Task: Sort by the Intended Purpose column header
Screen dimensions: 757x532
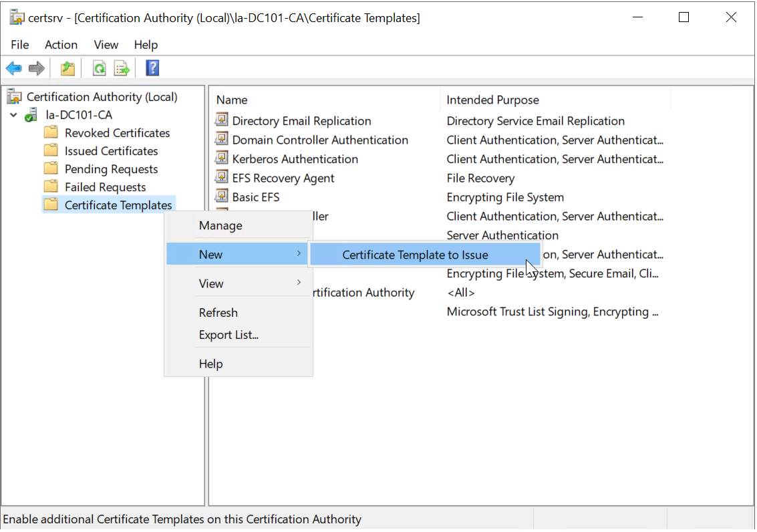Action: click(x=492, y=100)
